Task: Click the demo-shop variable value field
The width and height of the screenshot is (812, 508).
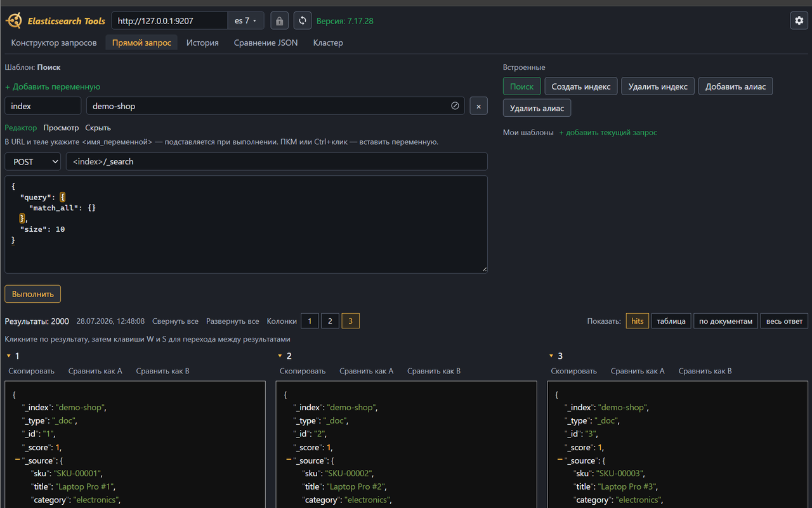Action: pos(275,106)
